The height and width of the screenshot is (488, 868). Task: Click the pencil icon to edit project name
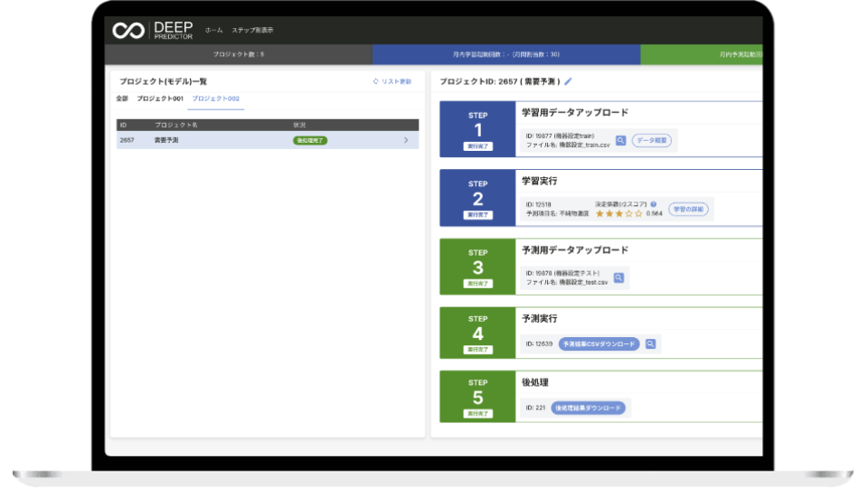(568, 81)
